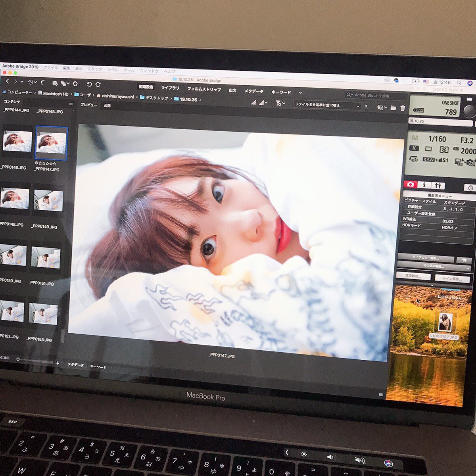This screenshot has width=476, height=476.
Task: Click the EOS Utility shutter release button
Action: [470, 111]
